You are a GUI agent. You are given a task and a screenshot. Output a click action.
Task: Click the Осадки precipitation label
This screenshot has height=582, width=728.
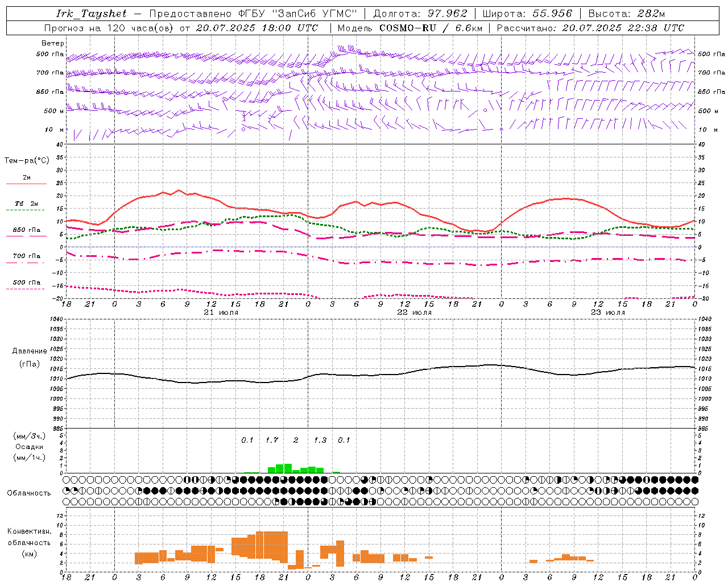(x=30, y=447)
